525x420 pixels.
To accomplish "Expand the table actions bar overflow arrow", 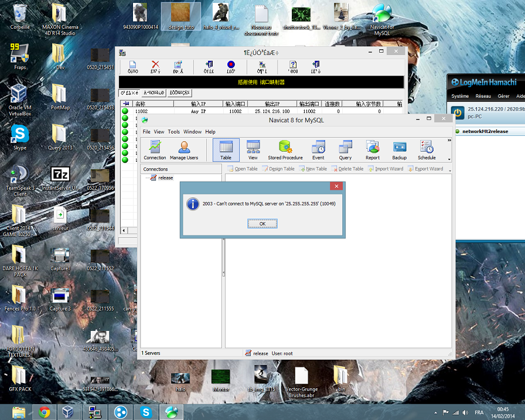I will tap(449, 170).
